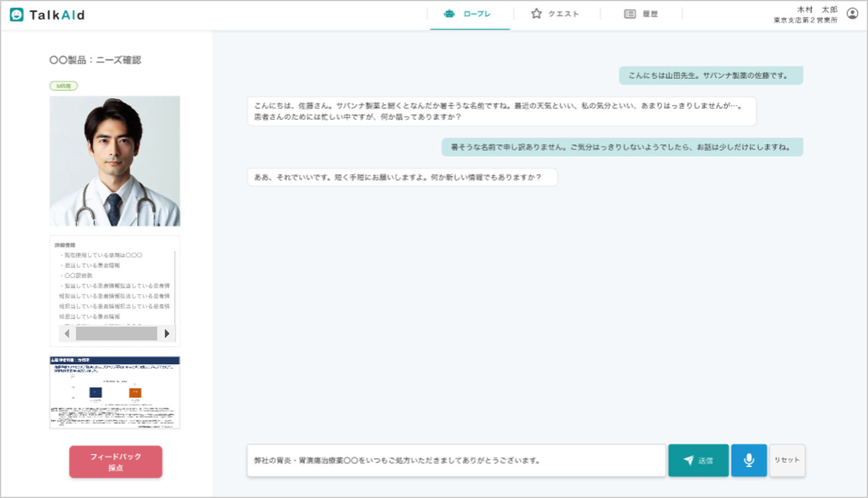The width and height of the screenshot is (868, 498).
Task: Click the star icon for クエスト
Action: point(536,14)
